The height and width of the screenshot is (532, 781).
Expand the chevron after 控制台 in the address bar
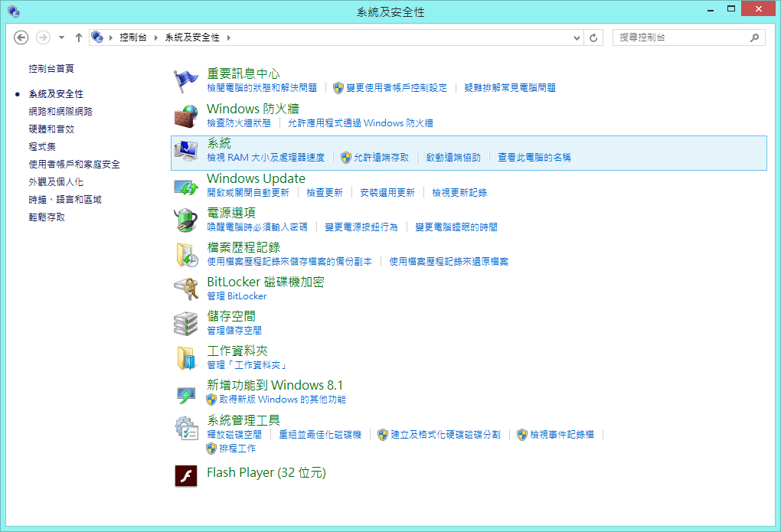(x=156, y=38)
